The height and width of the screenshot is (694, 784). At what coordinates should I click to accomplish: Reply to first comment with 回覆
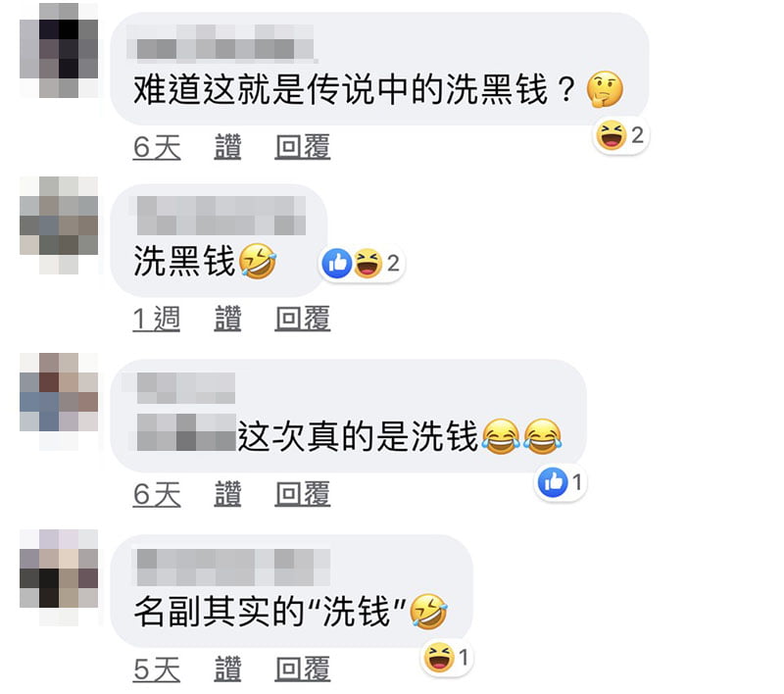[x=303, y=147]
